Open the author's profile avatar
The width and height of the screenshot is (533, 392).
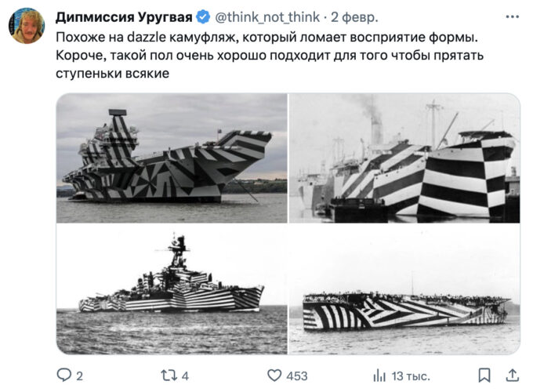(x=27, y=26)
